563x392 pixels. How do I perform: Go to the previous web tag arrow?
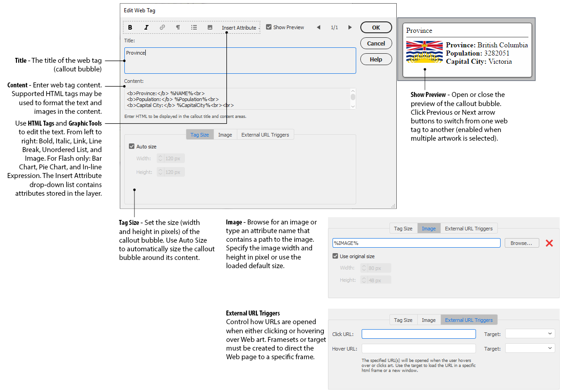[318, 27]
